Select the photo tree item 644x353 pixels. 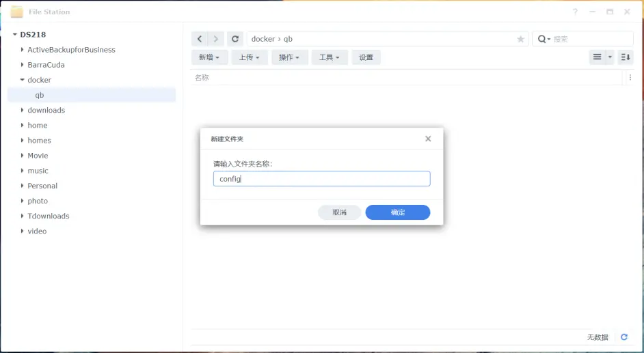click(x=38, y=201)
